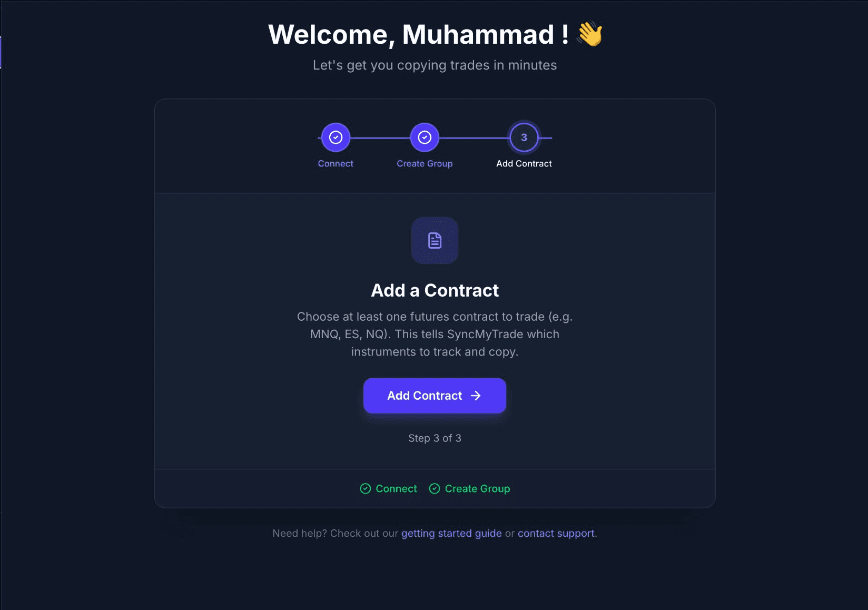Click the green Connect checkmark at the bottom

366,489
